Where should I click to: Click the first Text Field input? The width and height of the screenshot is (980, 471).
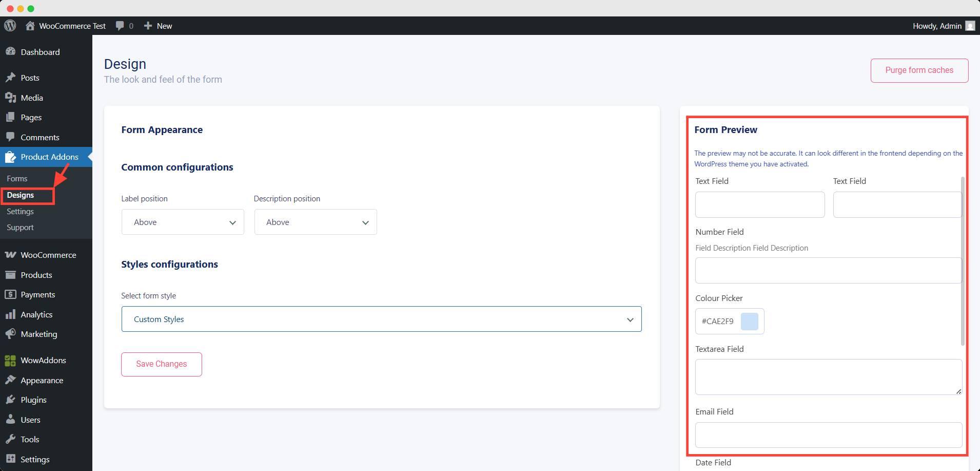coord(760,204)
